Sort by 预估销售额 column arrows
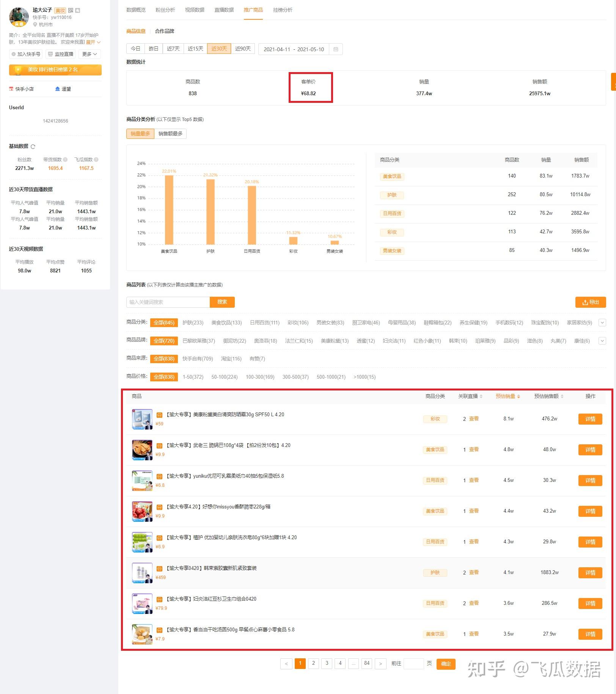616x694 pixels. click(x=562, y=397)
